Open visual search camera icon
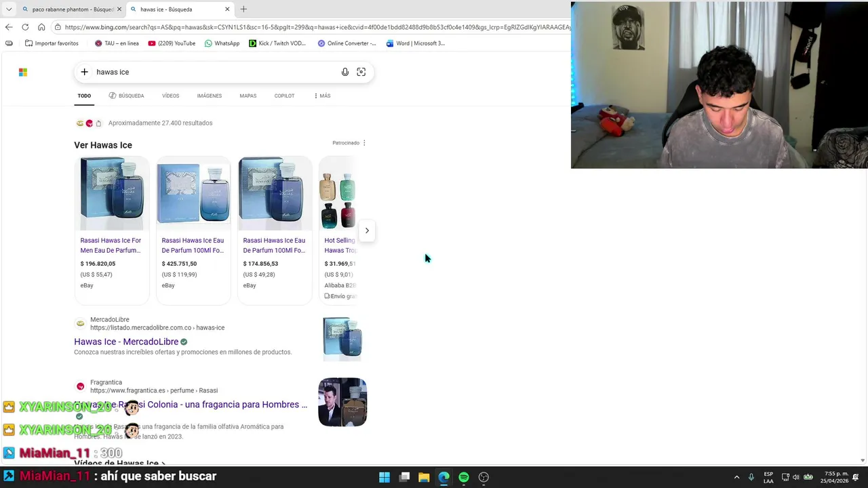This screenshot has width=868, height=488. (x=361, y=72)
